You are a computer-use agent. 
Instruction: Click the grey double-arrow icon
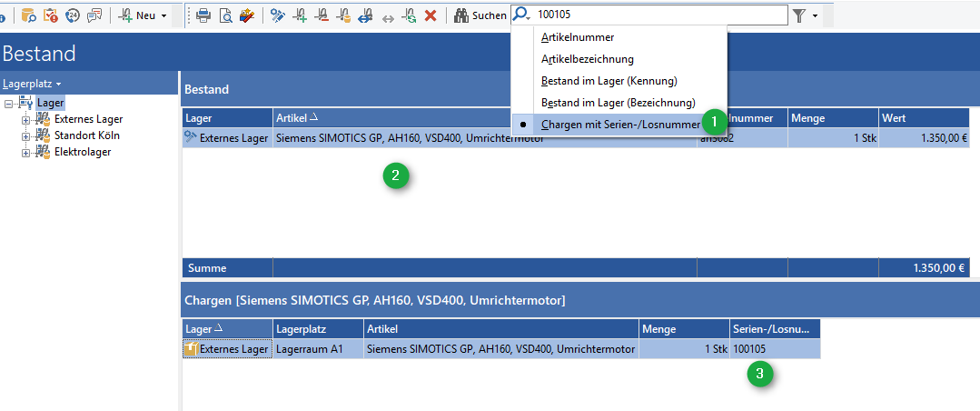388,18
